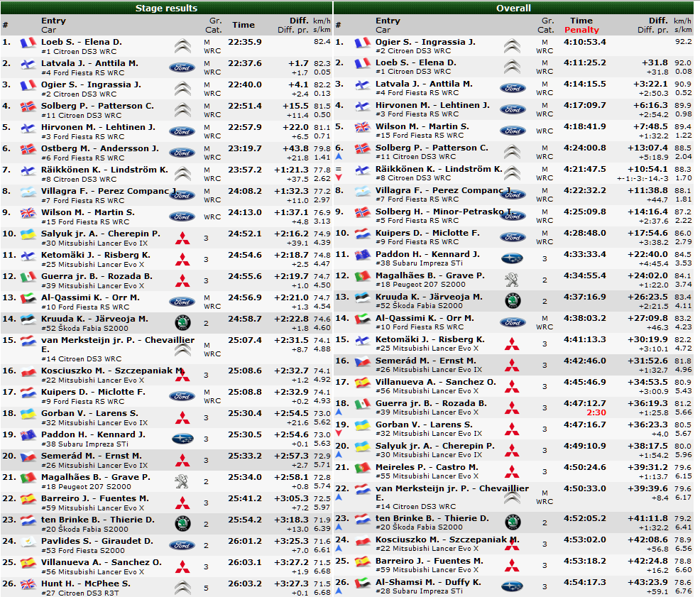Screen dimensions: 700x597
Task: Click the Subaru logo in Paddon's Overall row
Action: 513,258
